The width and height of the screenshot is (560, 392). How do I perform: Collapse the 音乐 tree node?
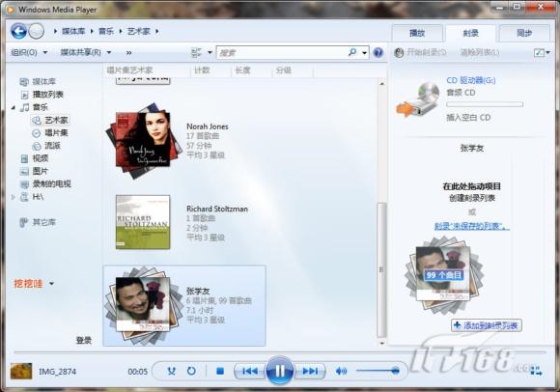pyautogui.click(x=14, y=107)
